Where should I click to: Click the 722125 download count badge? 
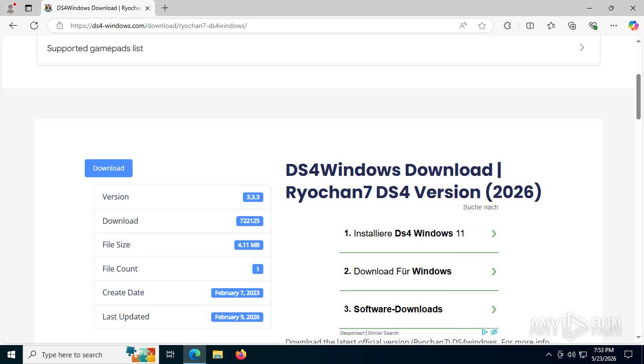coord(250,221)
